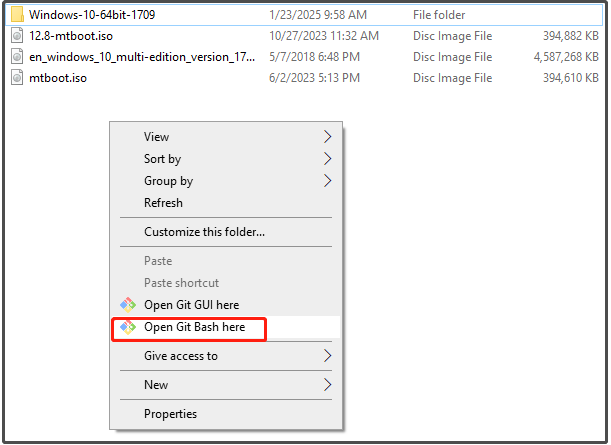Click the mtboot.iso disc image icon
The width and height of the screenshot is (611, 445).
[17, 78]
